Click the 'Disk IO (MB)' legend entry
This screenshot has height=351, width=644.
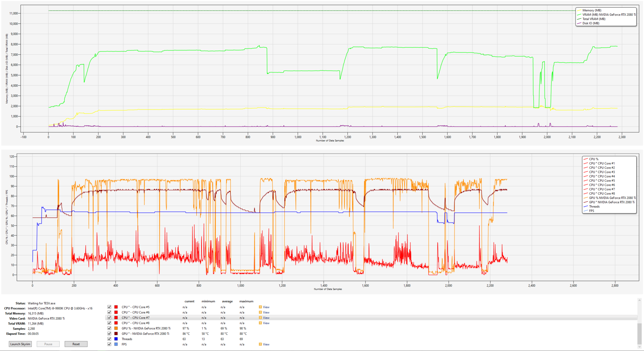(x=591, y=23)
